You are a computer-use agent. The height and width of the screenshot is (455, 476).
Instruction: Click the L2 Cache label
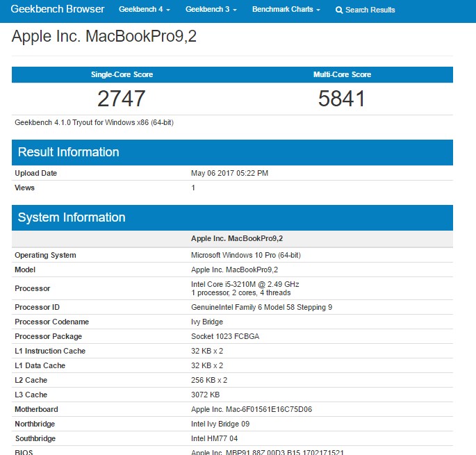31,380
